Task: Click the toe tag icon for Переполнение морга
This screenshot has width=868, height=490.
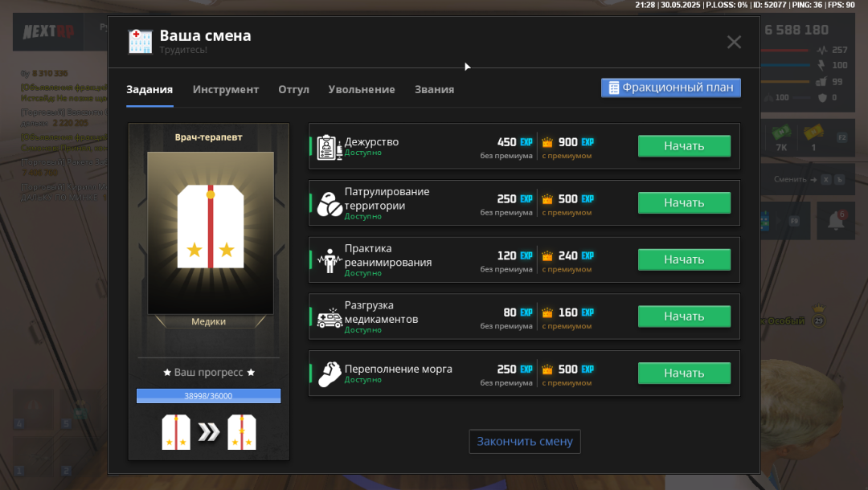Action: point(330,374)
